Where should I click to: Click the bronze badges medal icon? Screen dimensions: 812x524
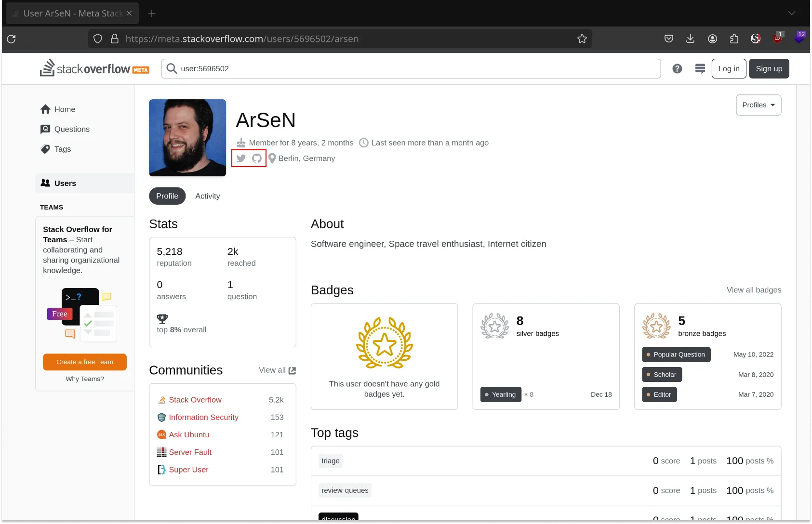pos(656,326)
